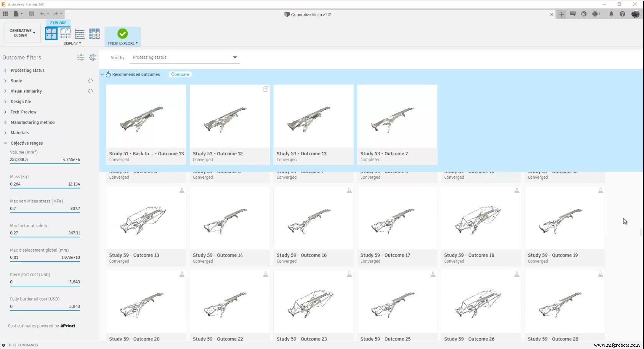Image resolution: width=644 pixels, height=349 pixels.
Task: Open the help question mark icon
Action: pos(623,14)
